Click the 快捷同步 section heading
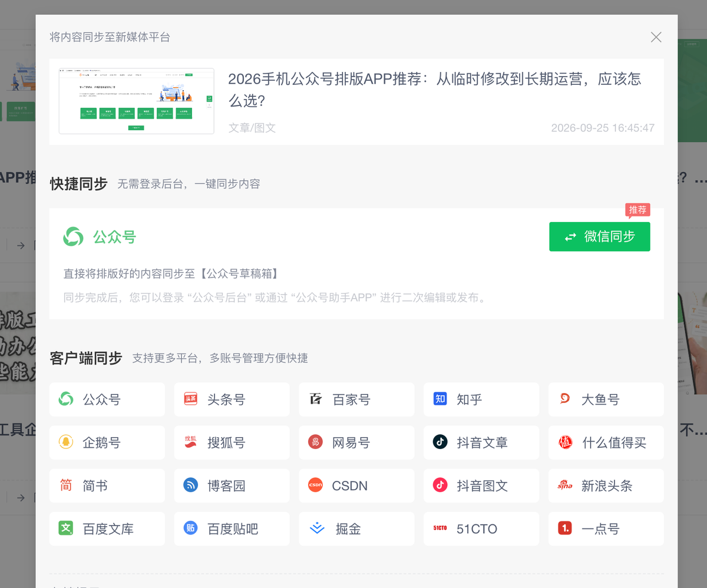This screenshot has height=588, width=707. point(79,184)
